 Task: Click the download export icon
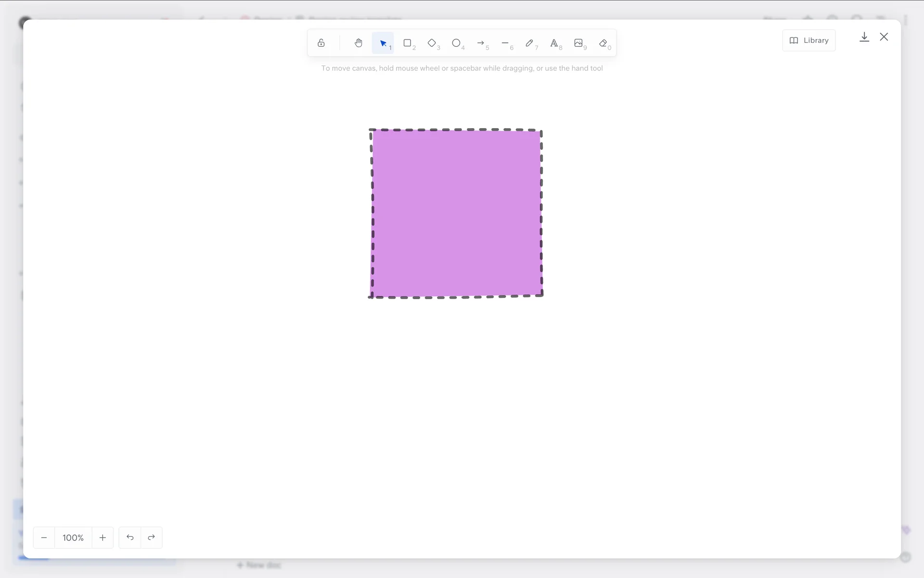(864, 37)
